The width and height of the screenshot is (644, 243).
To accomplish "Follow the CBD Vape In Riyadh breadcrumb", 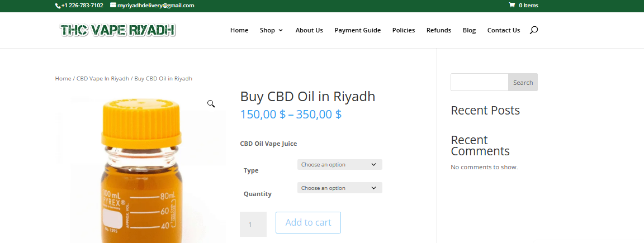I will coord(103,79).
